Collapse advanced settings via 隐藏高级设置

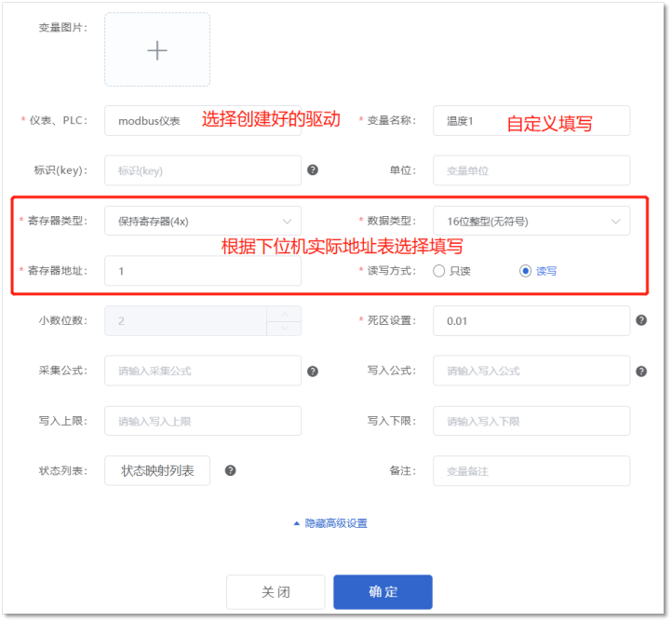click(x=330, y=523)
